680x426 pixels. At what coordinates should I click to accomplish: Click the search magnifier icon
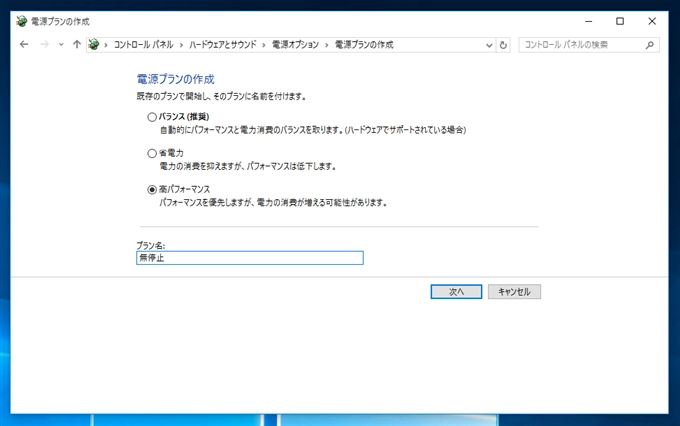[649, 45]
